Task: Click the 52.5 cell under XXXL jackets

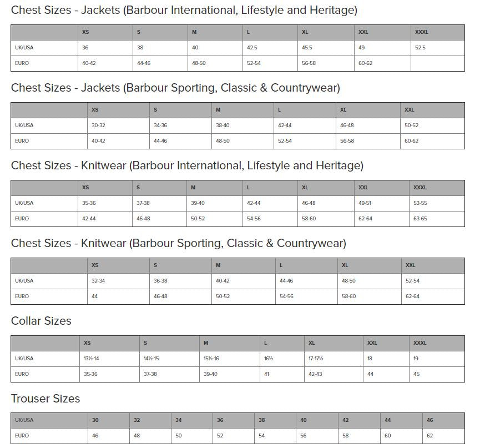Action: tap(420, 48)
